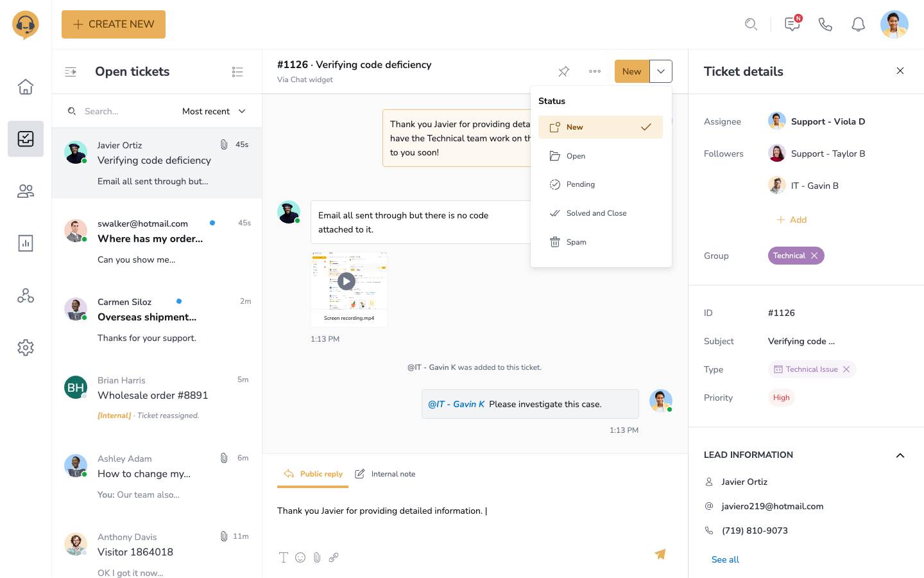Click the phone call icon in header
This screenshot has height=578, width=924.
(x=825, y=24)
